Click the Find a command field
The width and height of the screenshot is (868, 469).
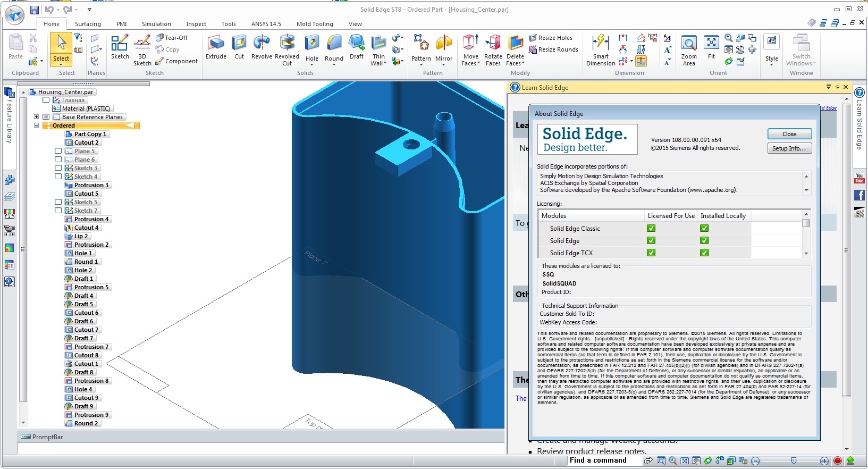[604, 460]
